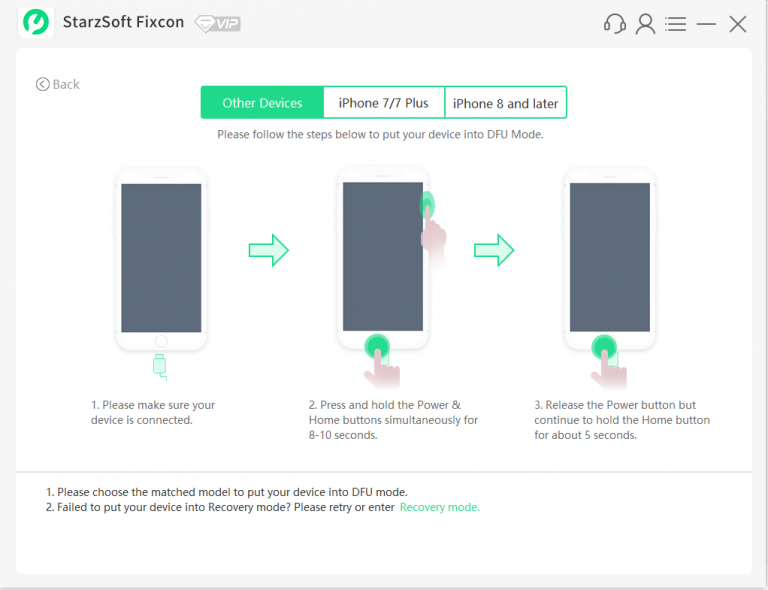Open the Recovery mode link
Viewport: 768px width, 590px height.
[x=439, y=507]
